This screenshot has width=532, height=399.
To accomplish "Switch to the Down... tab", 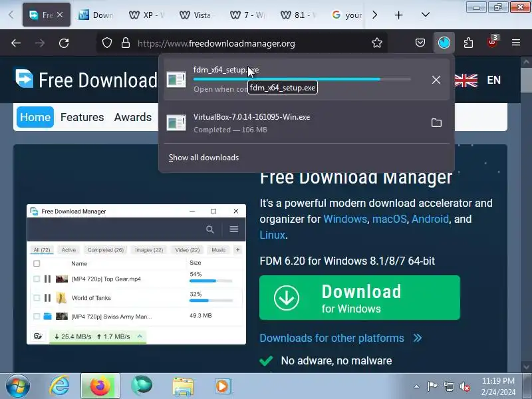I will 96,15.
